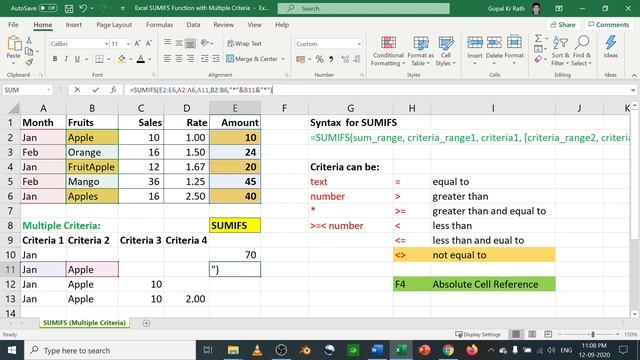Open the font name dropdown

click(106, 44)
